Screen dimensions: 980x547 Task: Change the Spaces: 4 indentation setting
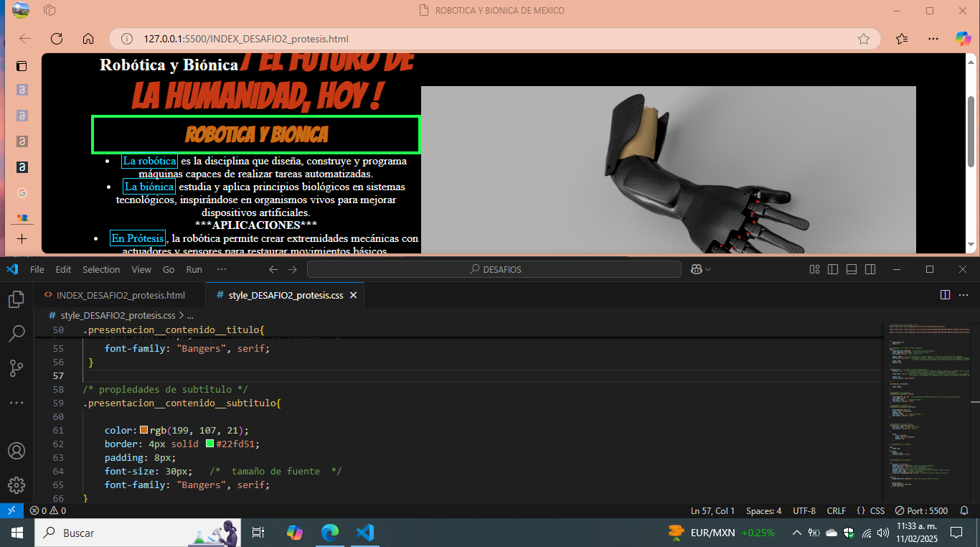tap(764, 510)
